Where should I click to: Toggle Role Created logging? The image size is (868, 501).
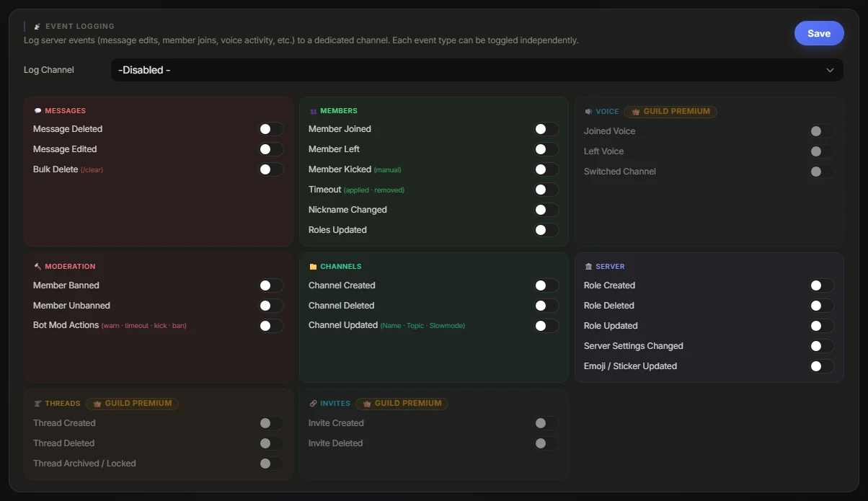coord(822,285)
